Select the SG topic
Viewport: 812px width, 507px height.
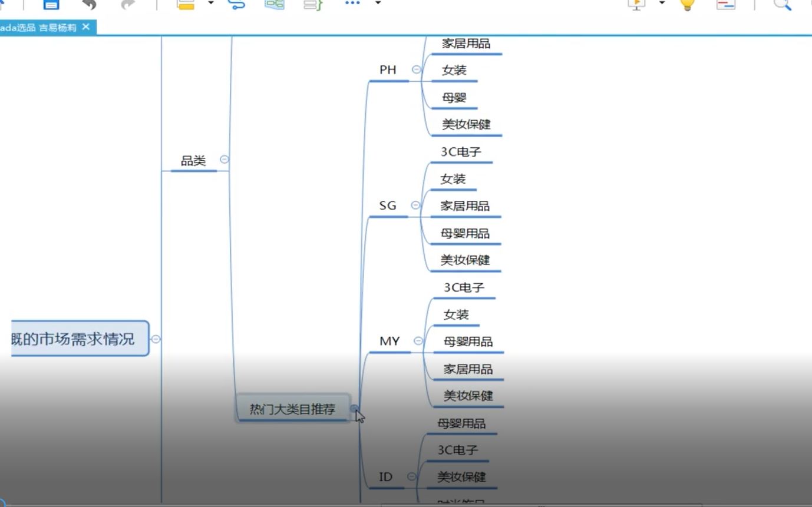388,206
